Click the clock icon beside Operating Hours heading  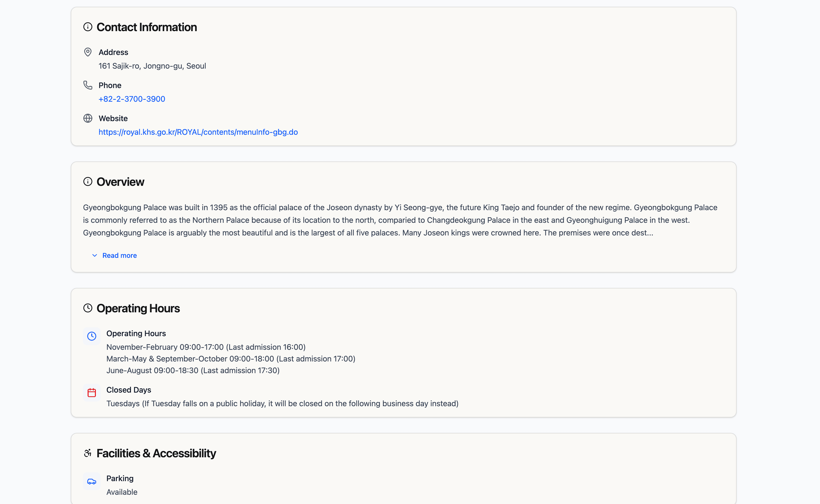click(x=88, y=308)
